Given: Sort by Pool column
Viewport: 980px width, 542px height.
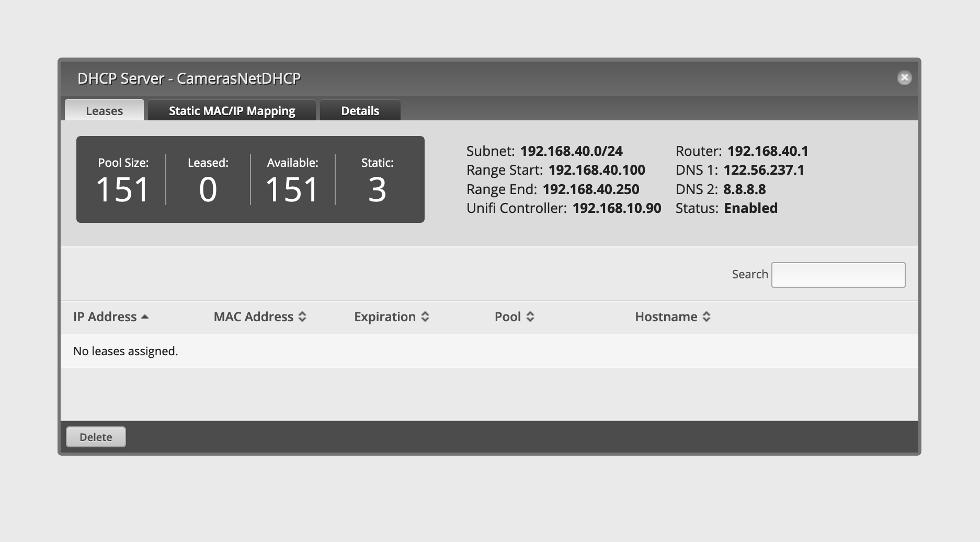Looking at the screenshot, I should coord(514,317).
